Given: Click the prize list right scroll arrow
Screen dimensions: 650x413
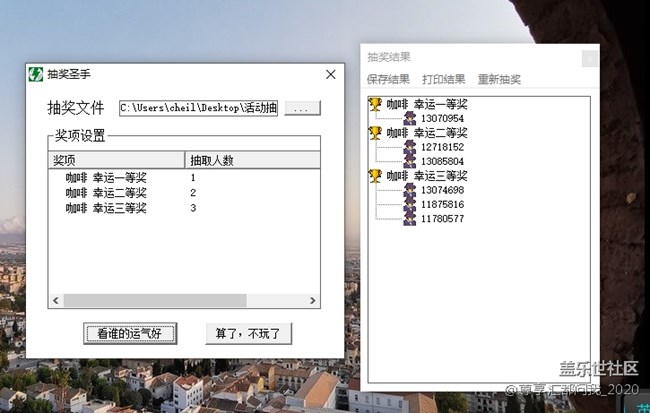Looking at the screenshot, I should point(313,301).
